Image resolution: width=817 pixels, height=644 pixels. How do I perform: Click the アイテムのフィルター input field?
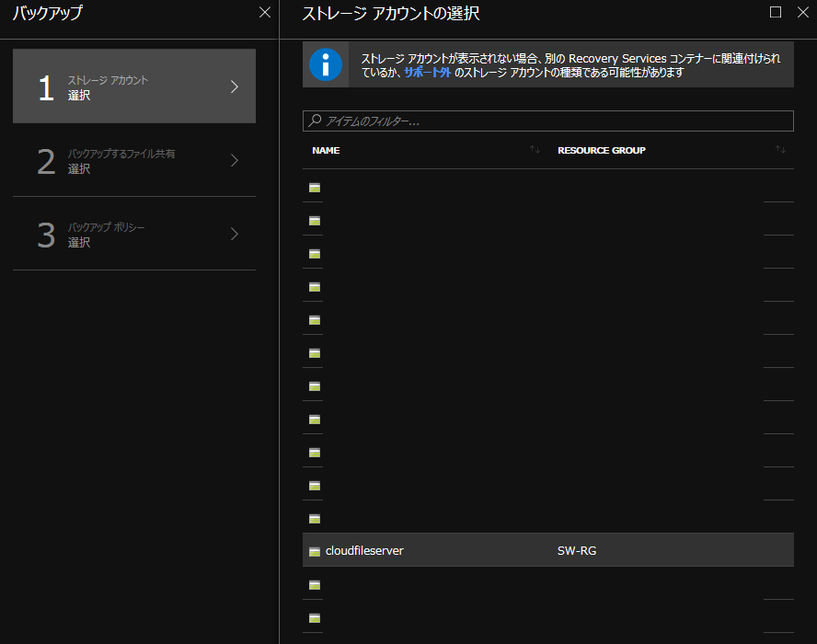552,121
